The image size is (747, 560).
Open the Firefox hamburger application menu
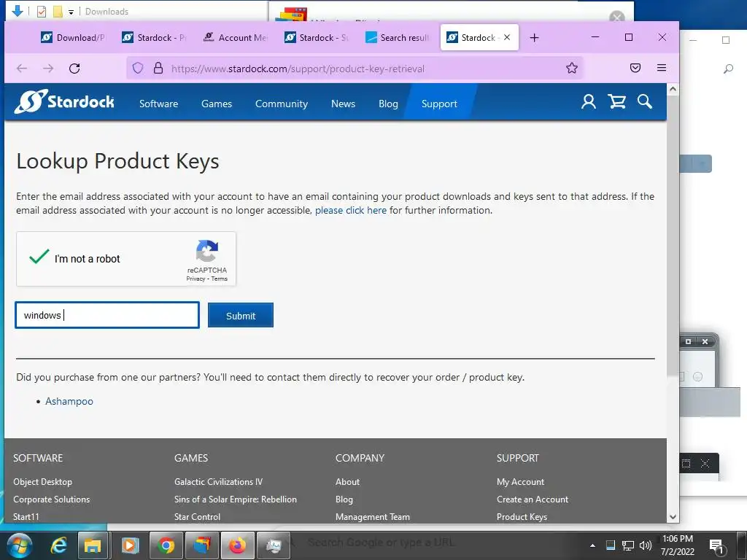coord(661,68)
